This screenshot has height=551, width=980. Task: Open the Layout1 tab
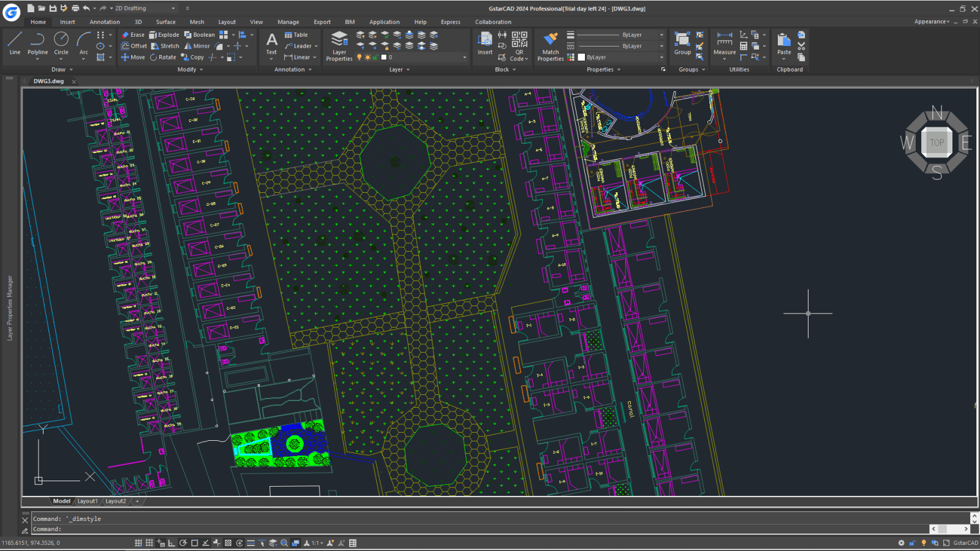pos(88,501)
